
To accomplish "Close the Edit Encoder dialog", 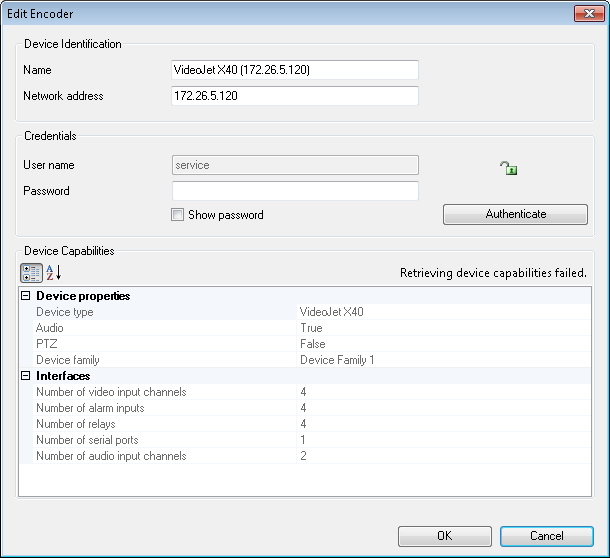I will [589, 14].
